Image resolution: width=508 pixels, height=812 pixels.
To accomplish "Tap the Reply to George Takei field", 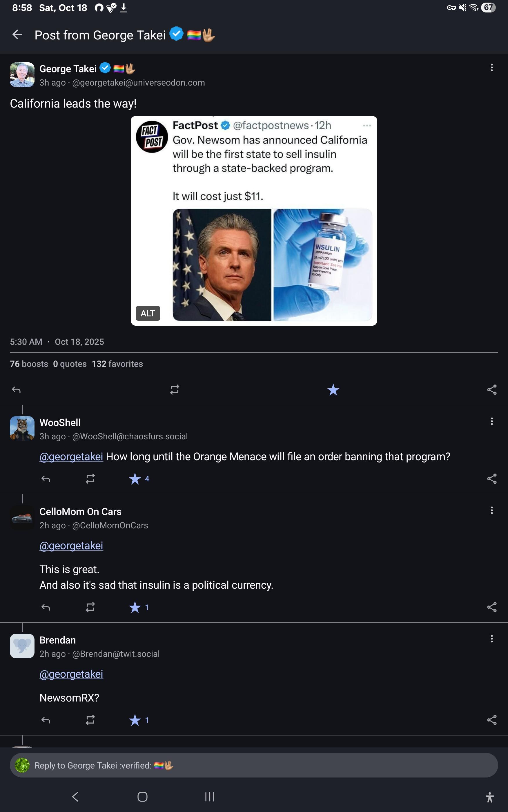I will pyautogui.click(x=254, y=765).
